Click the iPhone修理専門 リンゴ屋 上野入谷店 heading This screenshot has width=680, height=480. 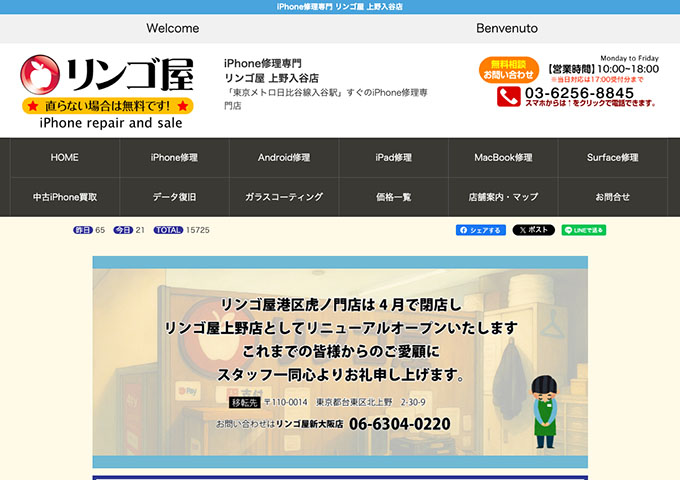coord(271,71)
